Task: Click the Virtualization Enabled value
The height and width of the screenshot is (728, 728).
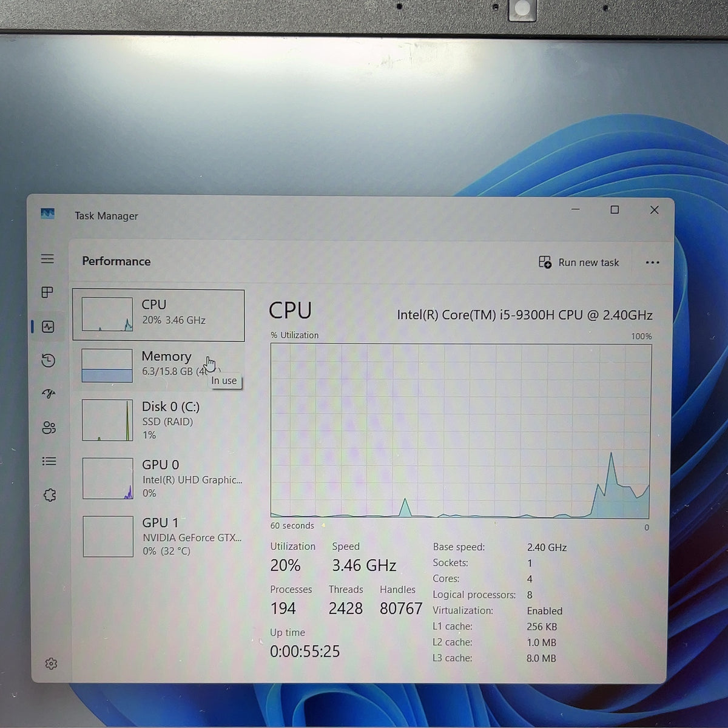Action: pos(544,611)
